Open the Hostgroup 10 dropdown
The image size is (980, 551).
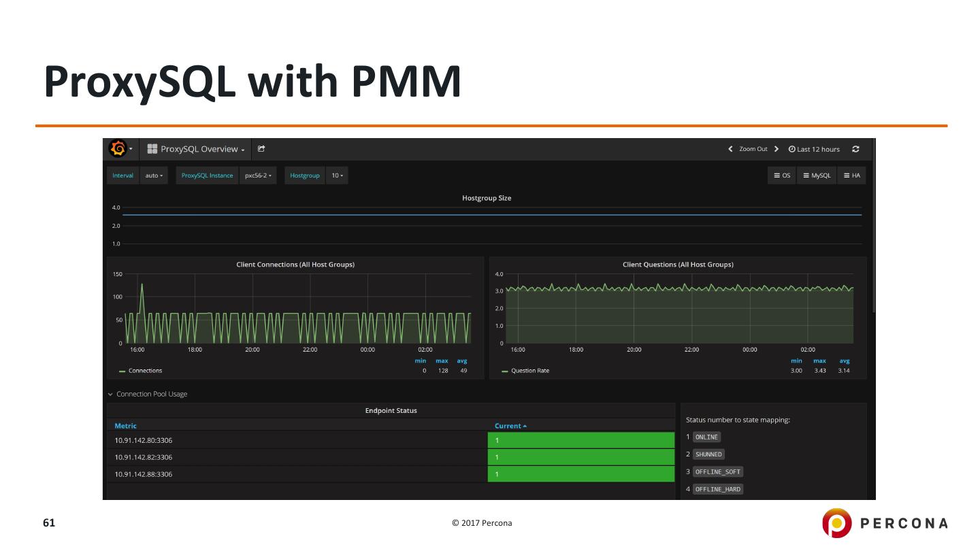click(x=337, y=176)
